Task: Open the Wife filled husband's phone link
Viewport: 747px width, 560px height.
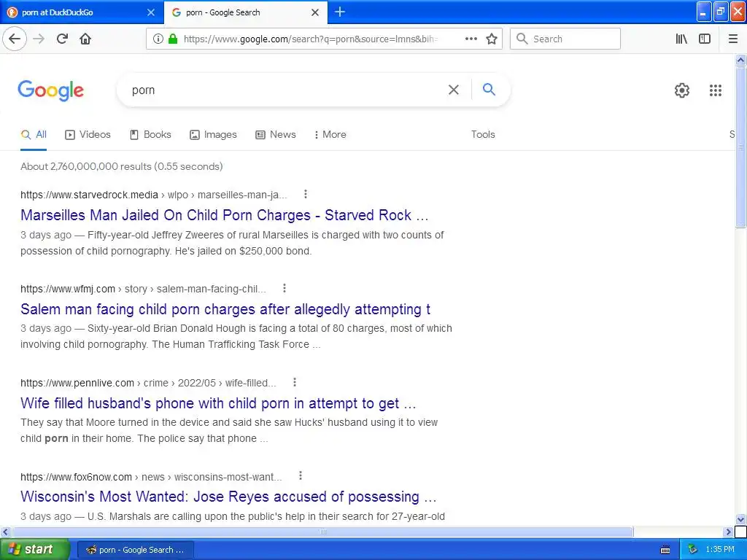Action: [x=218, y=403]
